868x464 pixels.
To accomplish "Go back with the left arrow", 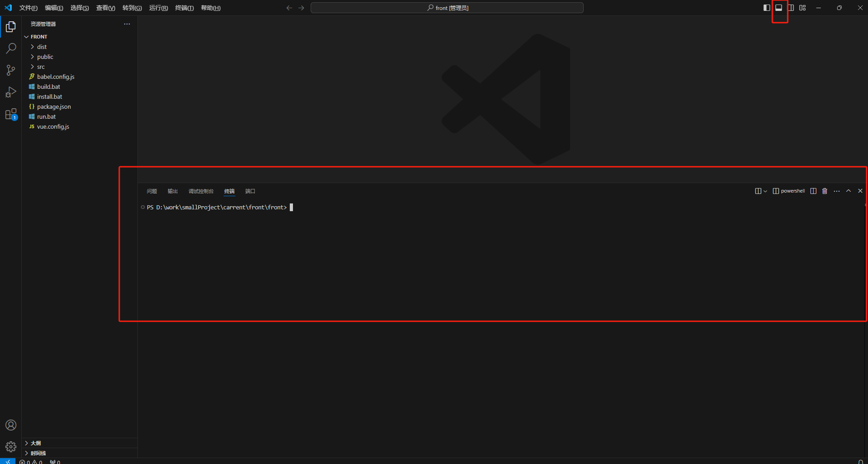I will [289, 8].
